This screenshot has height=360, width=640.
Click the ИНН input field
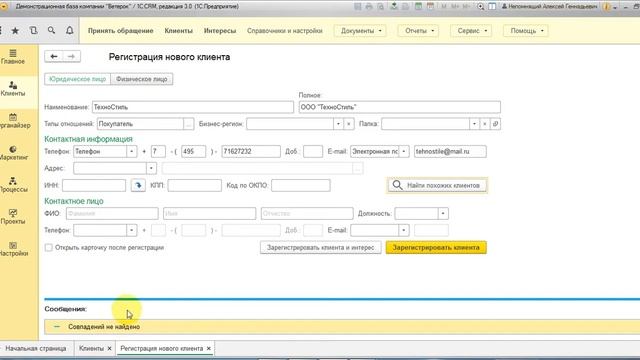coord(94,185)
